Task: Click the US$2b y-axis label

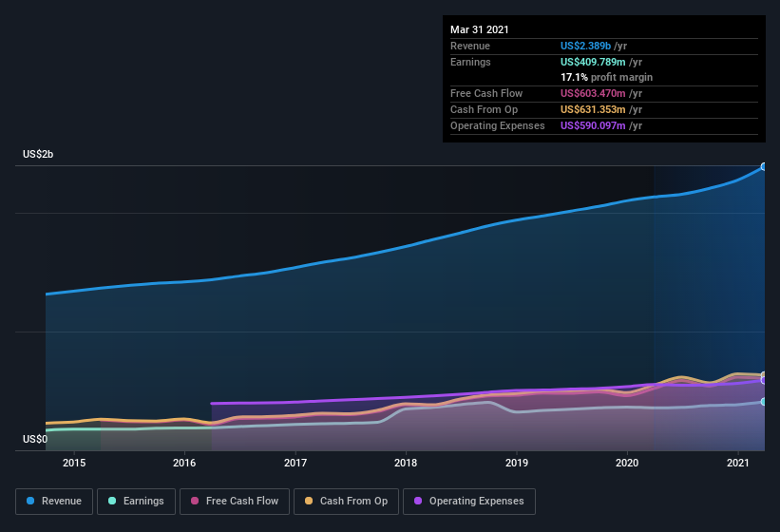Action: pyautogui.click(x=38, y=154)
